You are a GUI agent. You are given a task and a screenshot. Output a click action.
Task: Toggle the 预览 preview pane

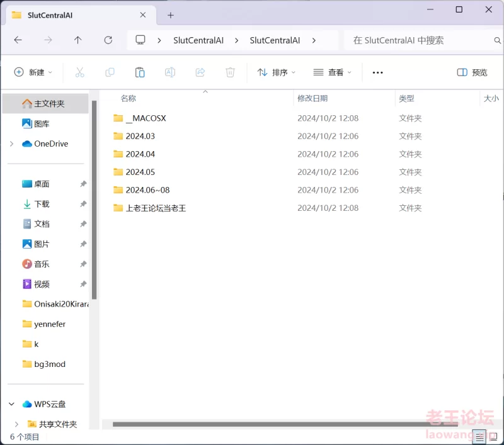pos(472,72)
